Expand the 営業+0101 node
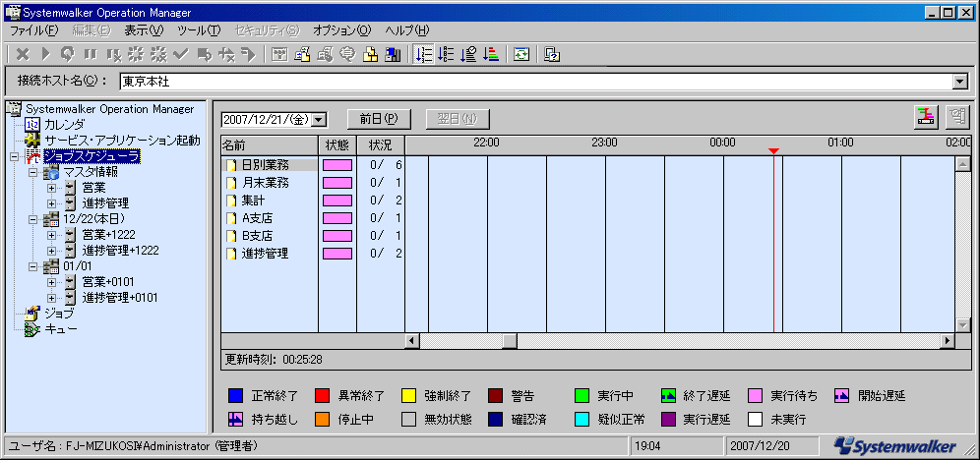Image resolution: width=980 pixels, height=460 pixels. click(x=52, y=281)
